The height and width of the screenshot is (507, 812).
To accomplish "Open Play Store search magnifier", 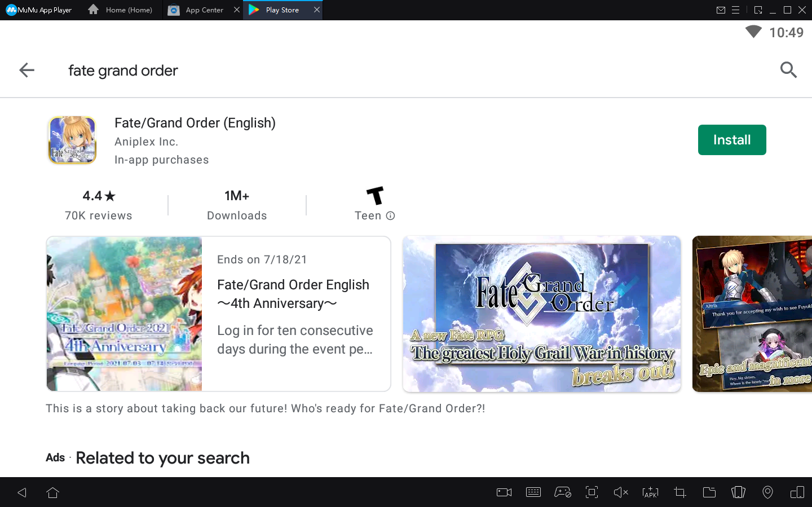I will (788, 70).
